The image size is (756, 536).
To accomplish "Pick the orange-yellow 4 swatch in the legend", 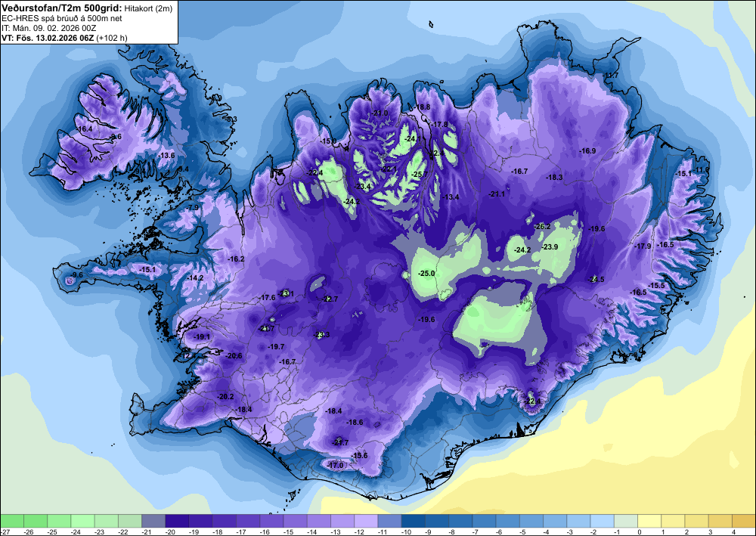I will point(744,521).
